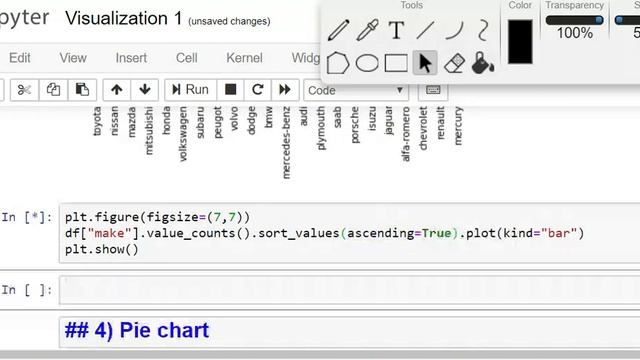
Task: Open the cell type Code dropdown
Action: [x=356, y=90]
